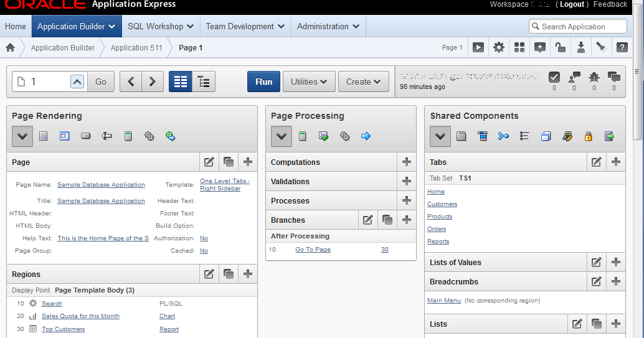Click the Run Page icon in breadcrumb bar
The width and height of the screenshot is (644, 338).
(x=478, y=48)
